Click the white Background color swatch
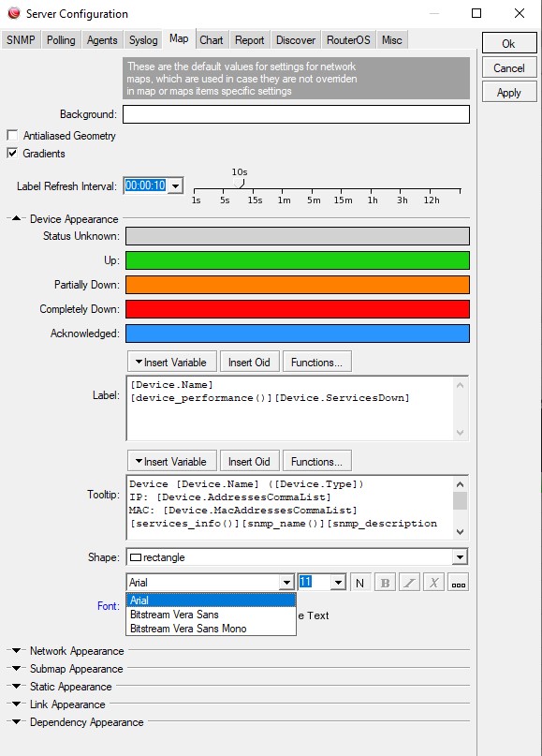Image resolution: width=542 pixels, height=756 pixels. coord(296,114)
